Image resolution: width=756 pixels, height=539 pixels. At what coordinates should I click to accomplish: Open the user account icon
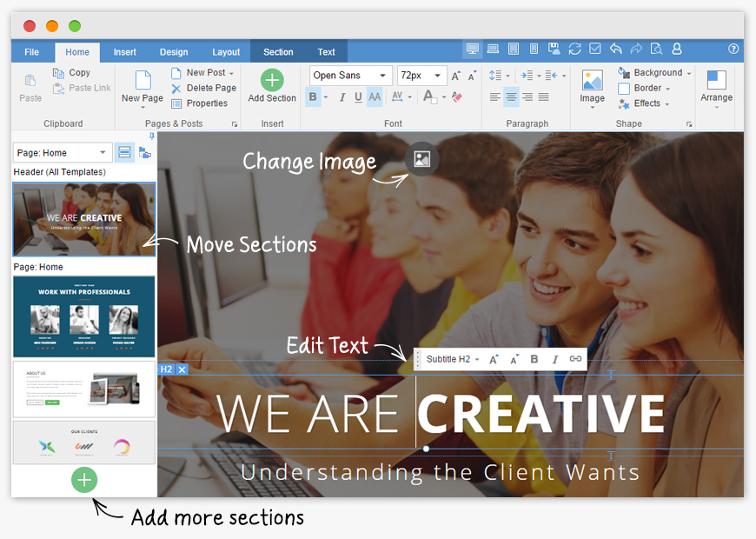click(677, 50)
